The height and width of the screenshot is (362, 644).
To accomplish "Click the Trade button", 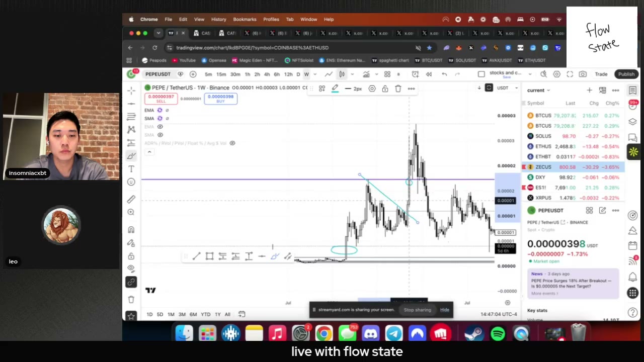I will click(x=601, y=74).
